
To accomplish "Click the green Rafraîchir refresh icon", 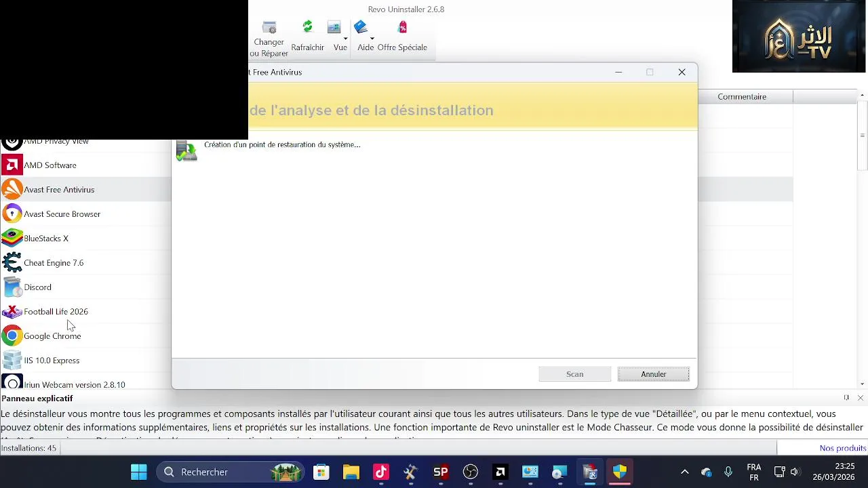I will tap(307, 27).
